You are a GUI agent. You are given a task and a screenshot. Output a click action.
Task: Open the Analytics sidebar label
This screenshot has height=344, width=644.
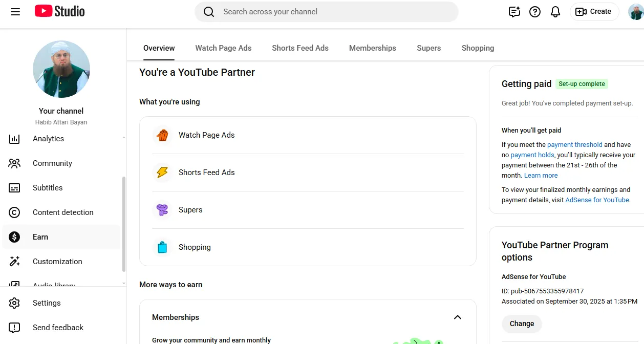[48, 139]
